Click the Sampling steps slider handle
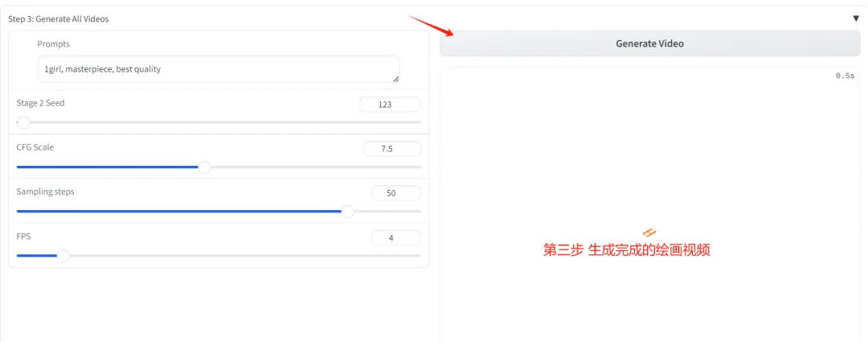The image size is (868, 342). (x=347, y=212)
